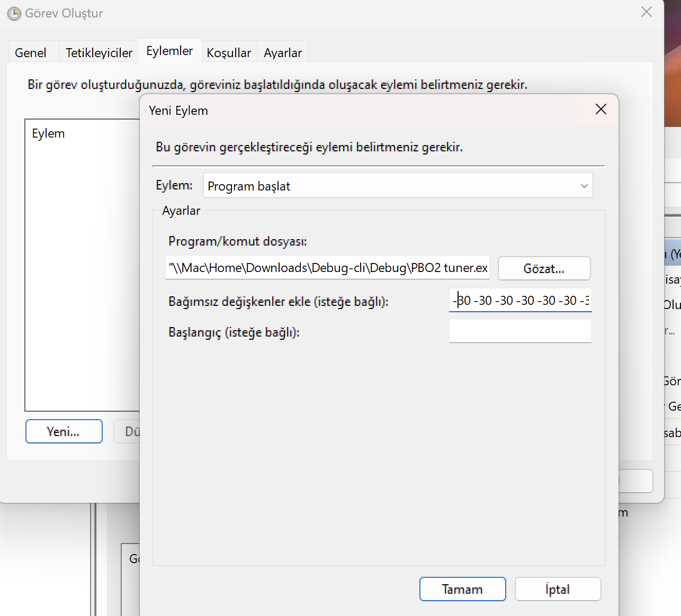Open the Ayarlar tab
The width and height of the screenshot is (681, 616).
[x=283, y=53]
